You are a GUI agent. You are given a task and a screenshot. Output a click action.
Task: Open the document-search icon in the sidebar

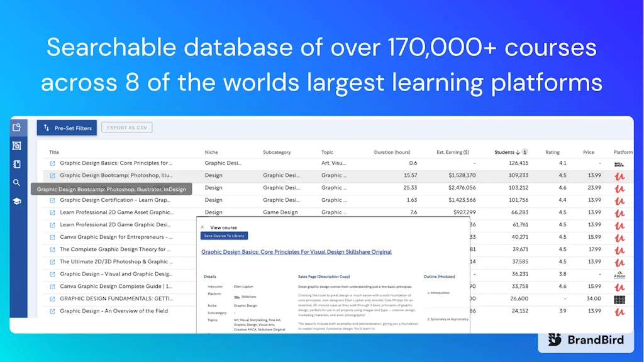17,128
